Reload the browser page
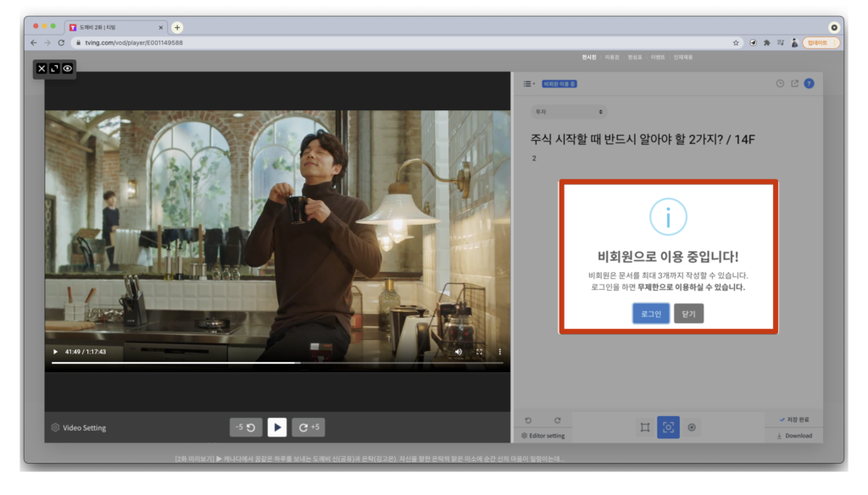Image resolution: width=868 pixels, height=495 pixels. coord(61,42)
